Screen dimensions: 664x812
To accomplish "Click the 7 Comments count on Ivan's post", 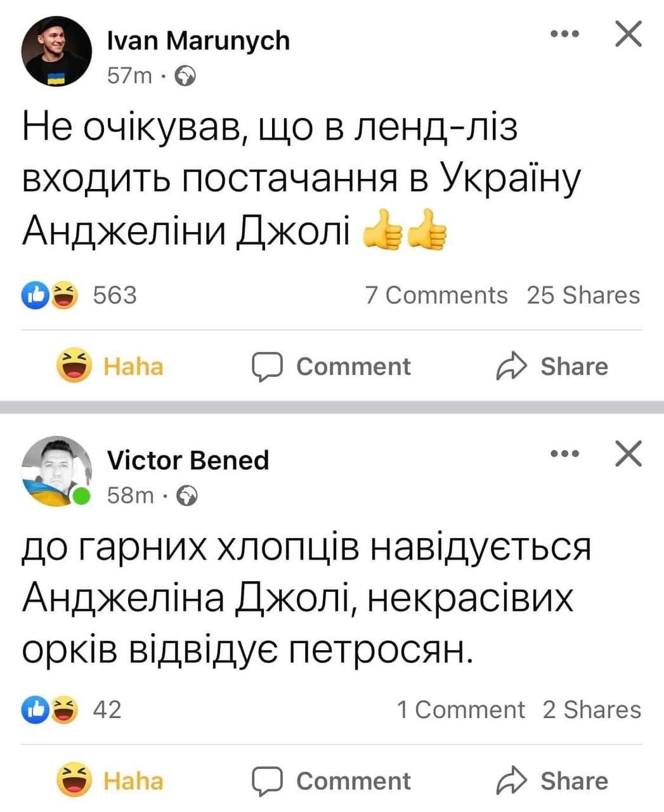I will click(436, 294).
